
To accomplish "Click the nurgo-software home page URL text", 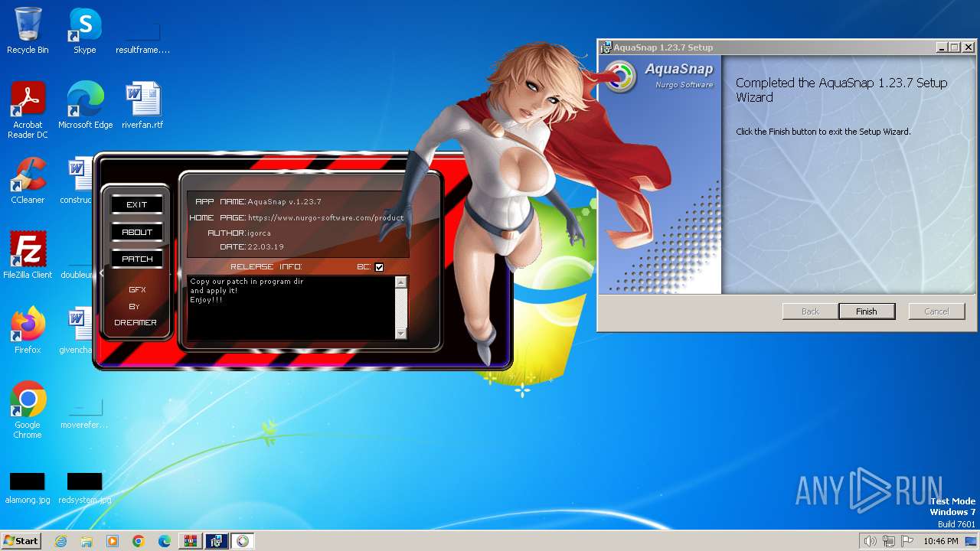I will click(325, 217).
